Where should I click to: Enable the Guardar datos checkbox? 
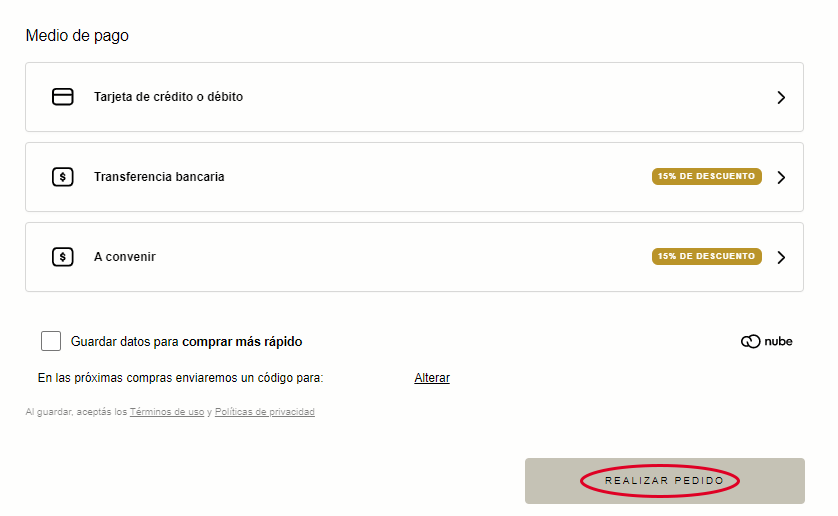point(51,342)
